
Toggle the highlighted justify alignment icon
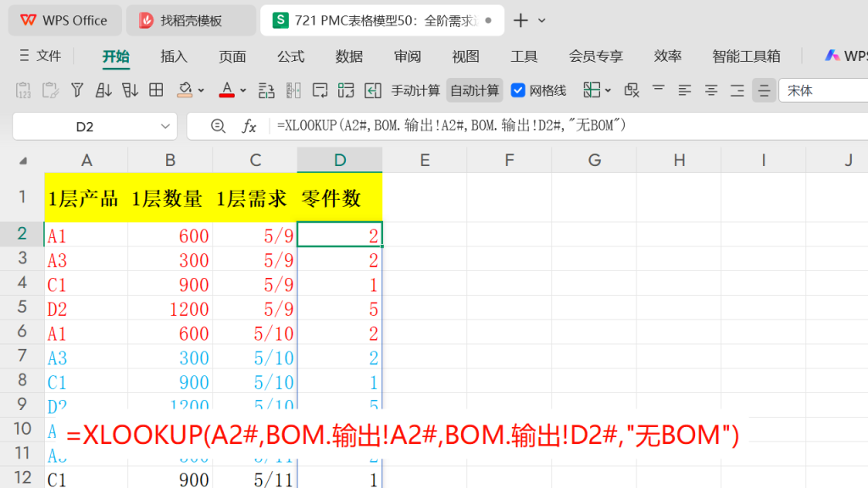764,91
